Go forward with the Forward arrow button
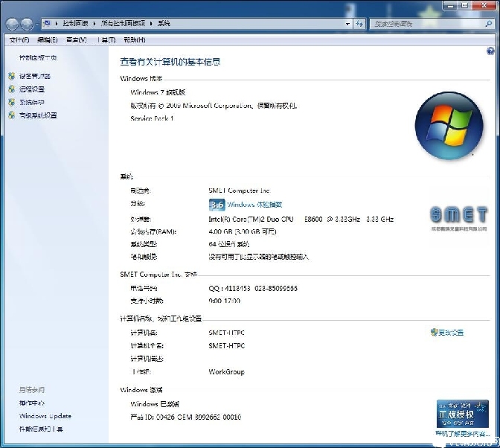This screenshot has width=500, height=448. tap(27, 24)
